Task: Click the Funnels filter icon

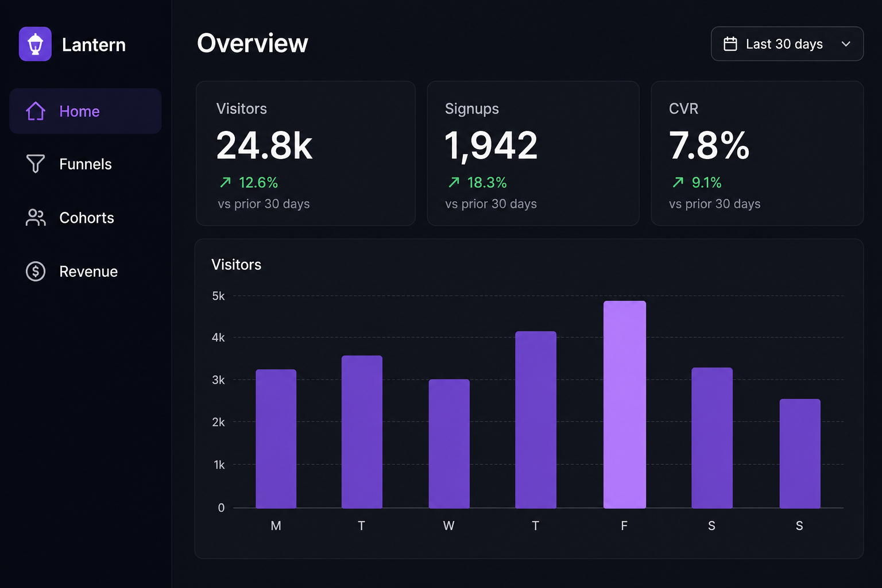Action: [x=36, y=164]
